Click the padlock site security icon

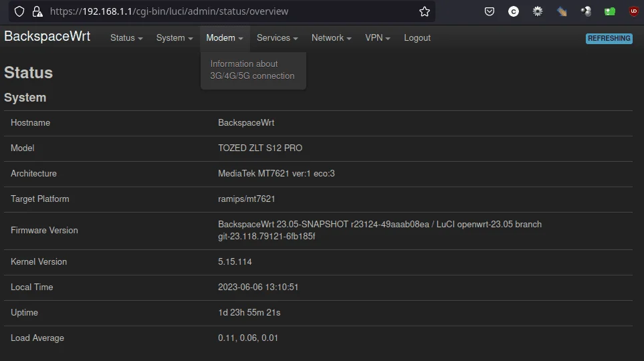37,11
